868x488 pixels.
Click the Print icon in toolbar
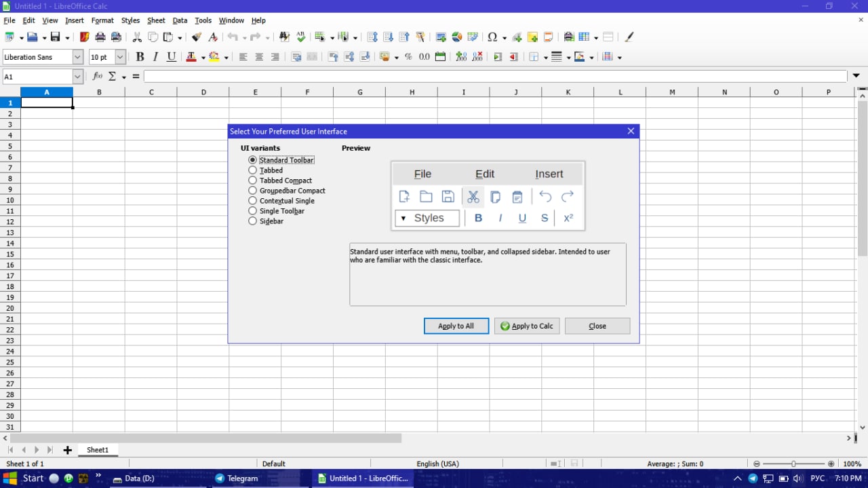tap(100, 37)
